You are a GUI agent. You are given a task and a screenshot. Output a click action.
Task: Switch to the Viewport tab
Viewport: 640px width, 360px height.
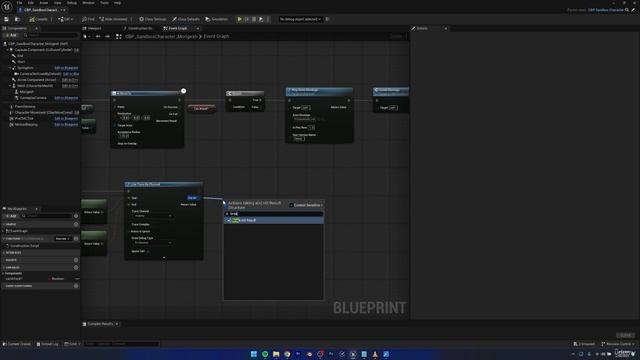92,28
